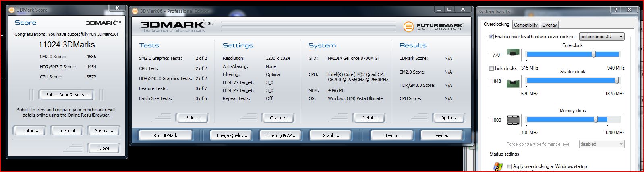Click Submit Your Results button
644x172 pixels.
point(66,95)
